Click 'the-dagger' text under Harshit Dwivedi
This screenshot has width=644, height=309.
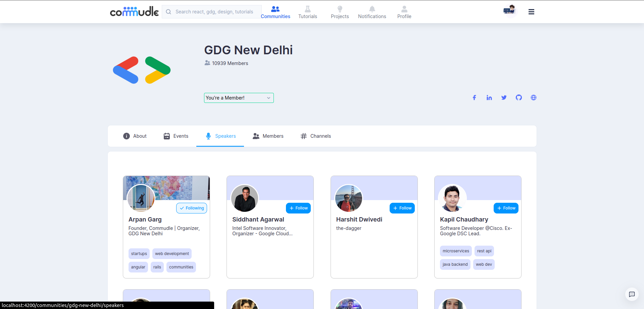[349, 228]
